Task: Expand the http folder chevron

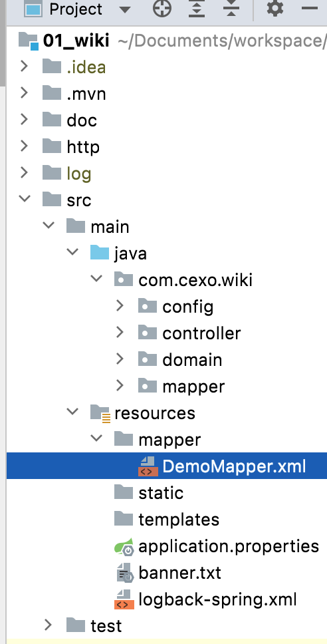Action: coord(24,146)
